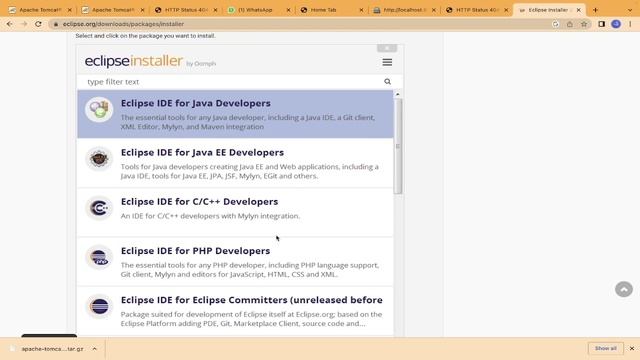Click the share icon in address bar
640x360 pixels.
[x=570, y=24]
